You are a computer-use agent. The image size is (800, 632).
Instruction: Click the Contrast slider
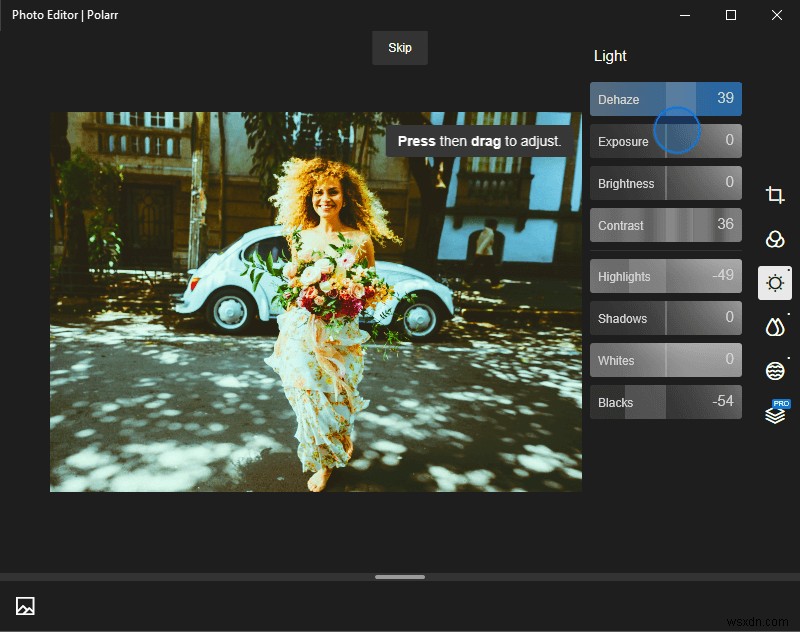[665, 225]
